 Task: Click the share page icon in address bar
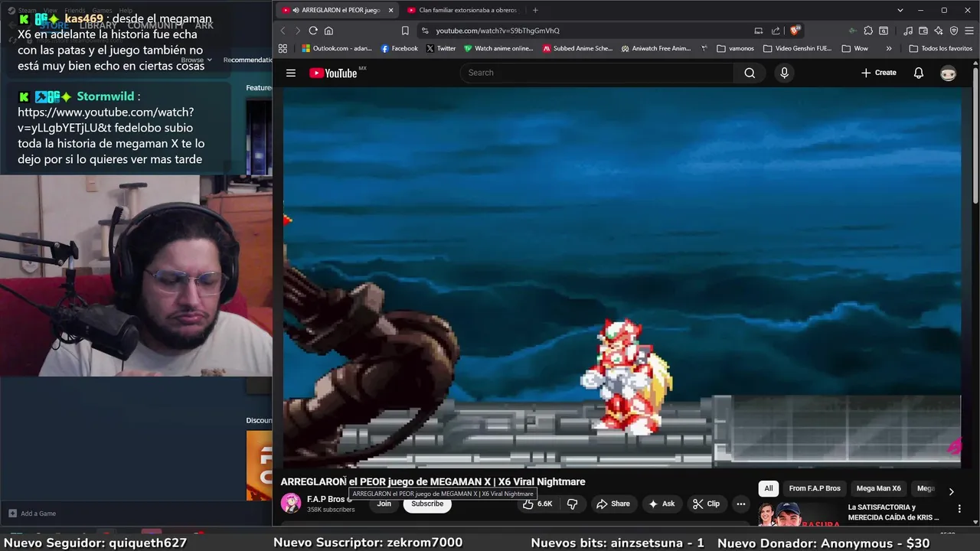[x=776, y=31]
